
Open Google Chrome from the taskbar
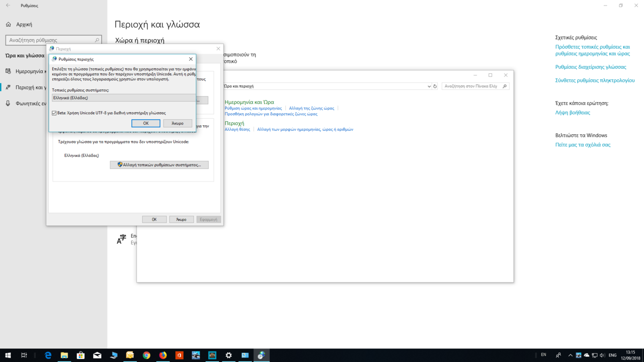coord(146,355)
